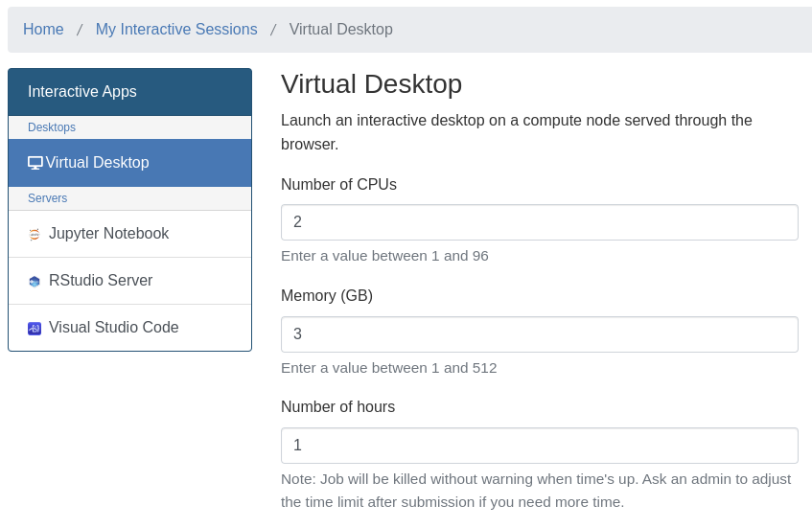Click the Visual Studio Code logo icon
Viewport: 812px width, 528px height.
(x=35, y=329)
